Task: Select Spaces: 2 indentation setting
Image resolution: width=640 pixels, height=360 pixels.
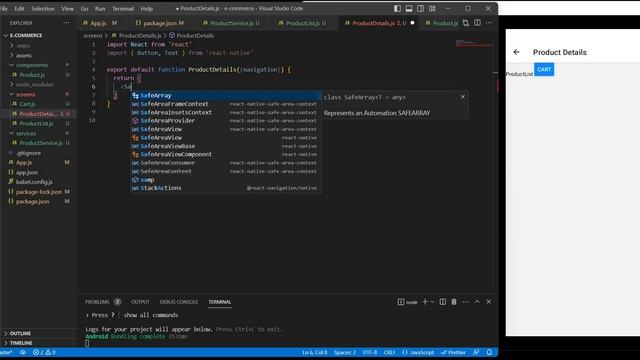Action: (x=345, y=352)
